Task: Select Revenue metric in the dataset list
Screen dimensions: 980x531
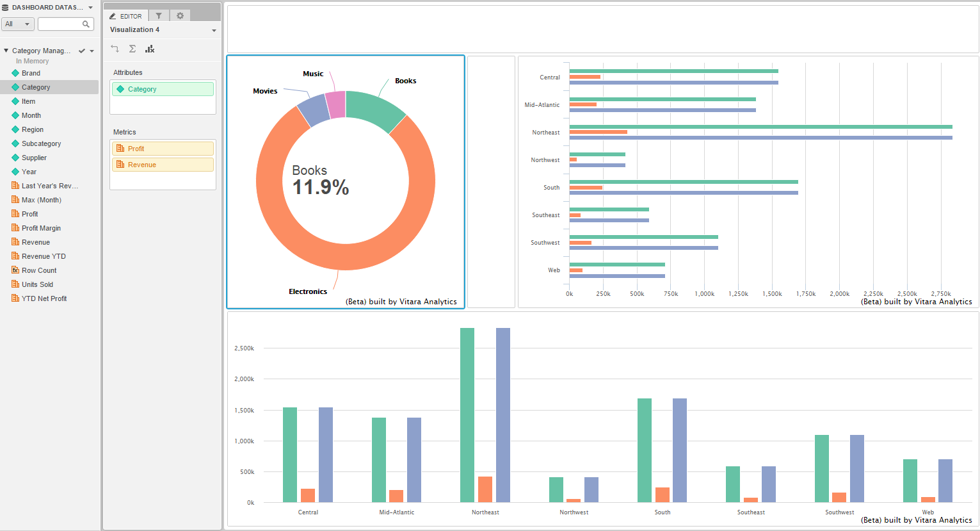Action: [36, 242]
